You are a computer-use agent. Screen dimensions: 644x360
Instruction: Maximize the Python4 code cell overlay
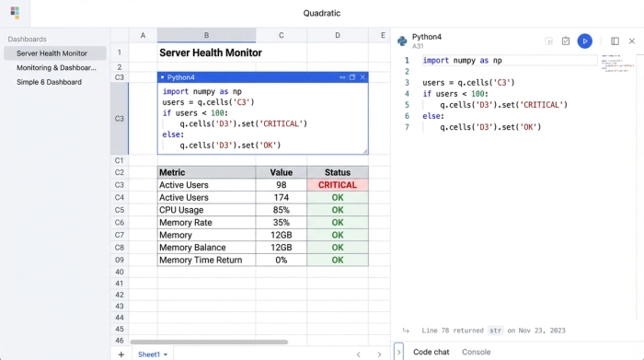point(352,77)
